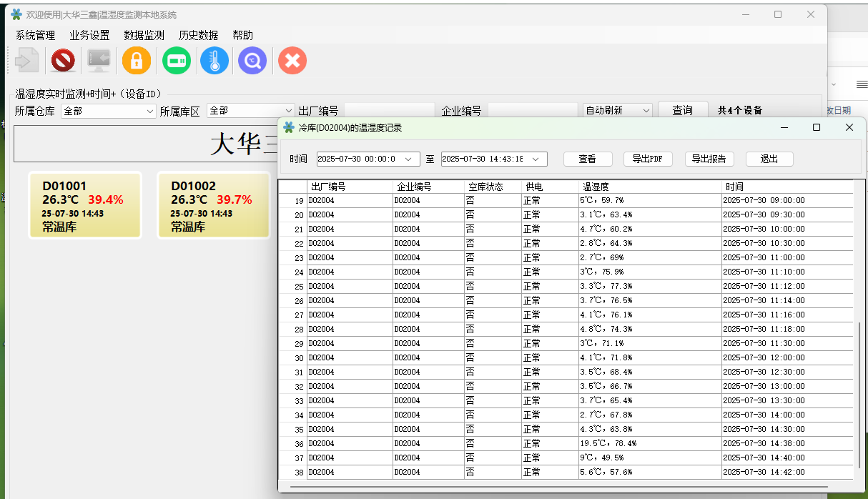
Task: Click the red X toolbar icon
Action: pyautogui.click(x=292, y=61)
